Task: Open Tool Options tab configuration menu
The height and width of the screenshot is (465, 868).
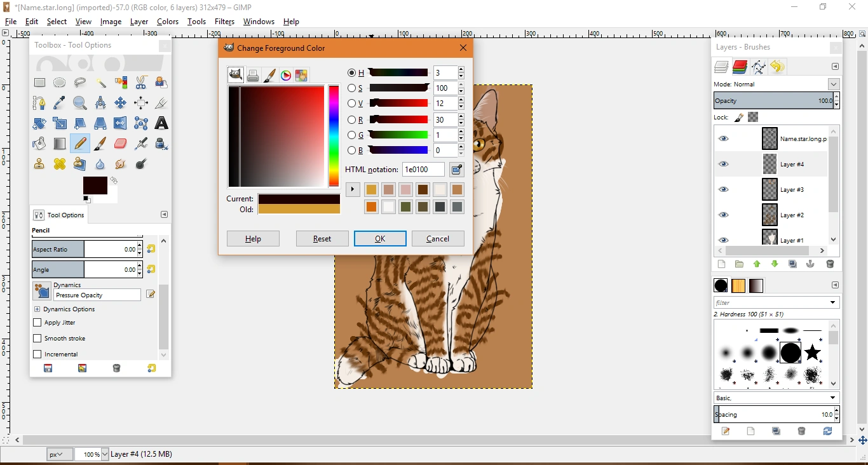Action: coord(164,215)
